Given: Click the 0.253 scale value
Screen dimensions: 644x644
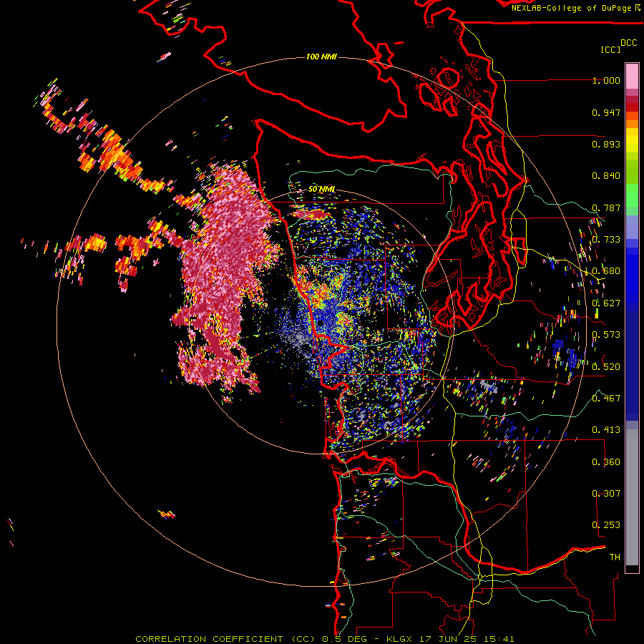Looking at the screenshot, I should click(x=606, y=525).
